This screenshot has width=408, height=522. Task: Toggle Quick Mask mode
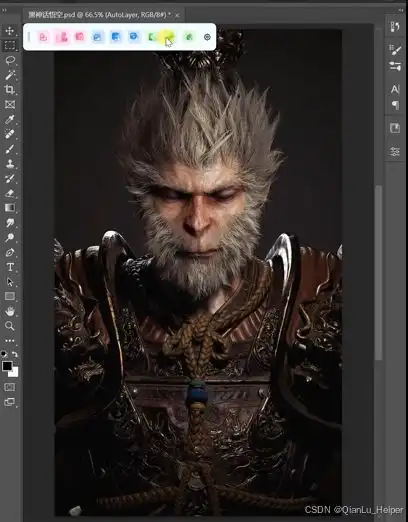click(9, 387)
